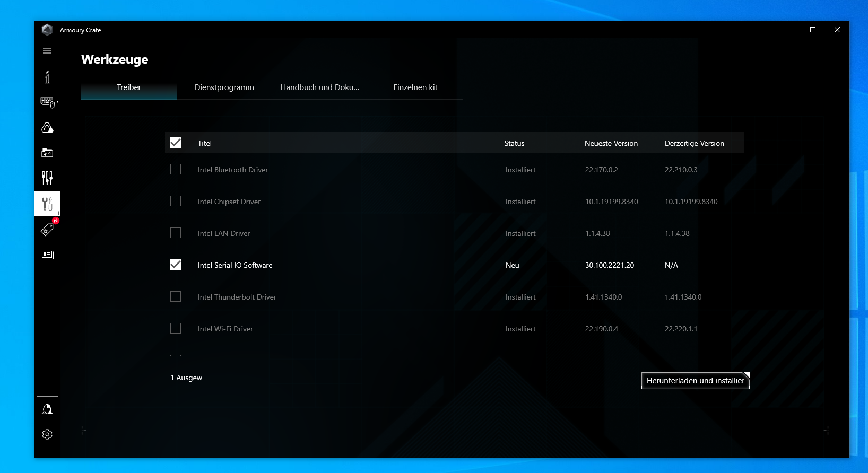
Task: Click the Status column header
Action: [x=514, y=143]
